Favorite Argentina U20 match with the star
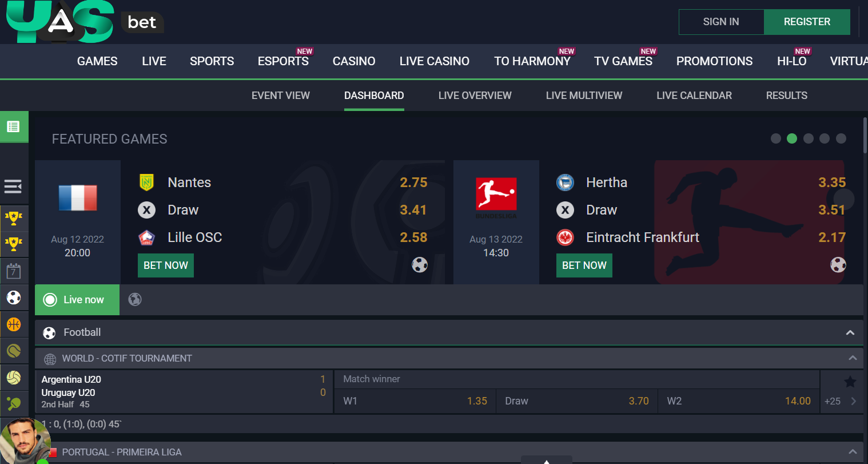This screenshot has width=868, height=464. 850,382
